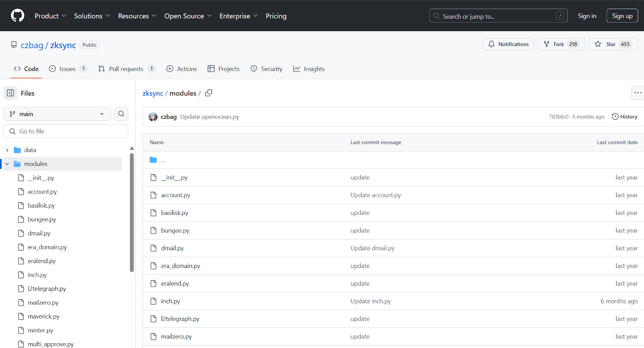This screenshot has width=644, height=348.
Task: Star the zksync repository
Action: pos(613,44)
